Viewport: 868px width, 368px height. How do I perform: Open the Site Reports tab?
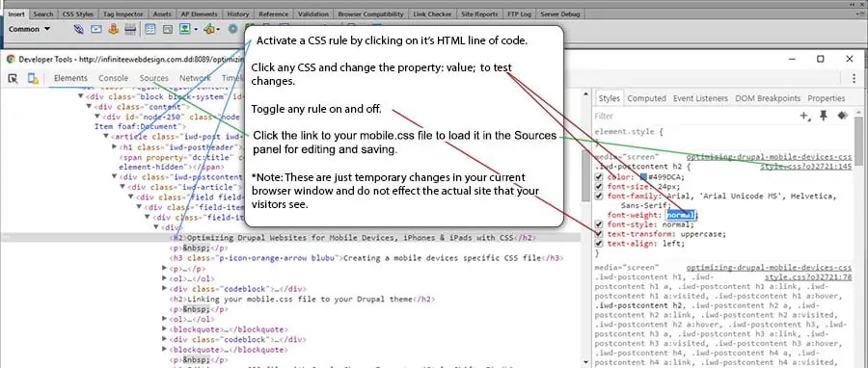(x=479, y=13)
